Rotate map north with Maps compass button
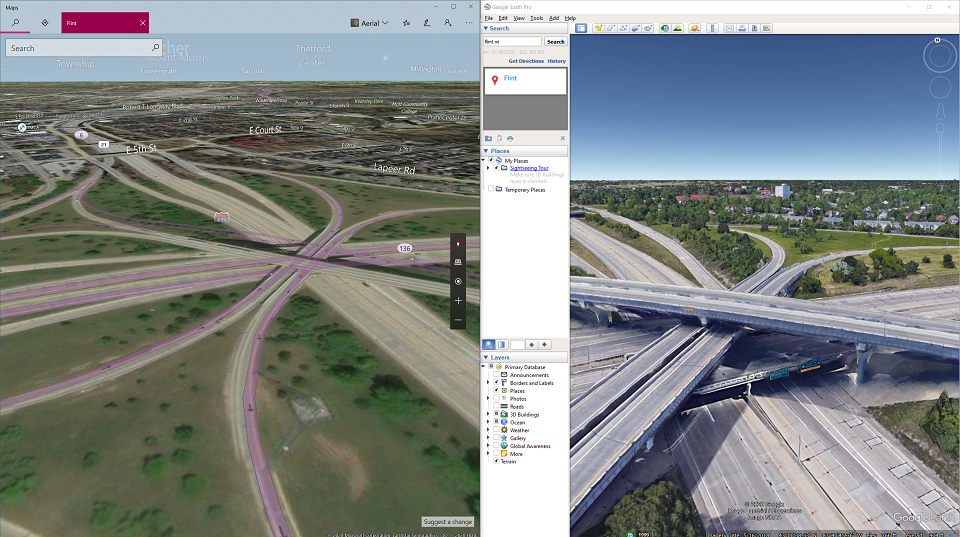This screenshot has width=960, height=537. click(x=458, y=244)
